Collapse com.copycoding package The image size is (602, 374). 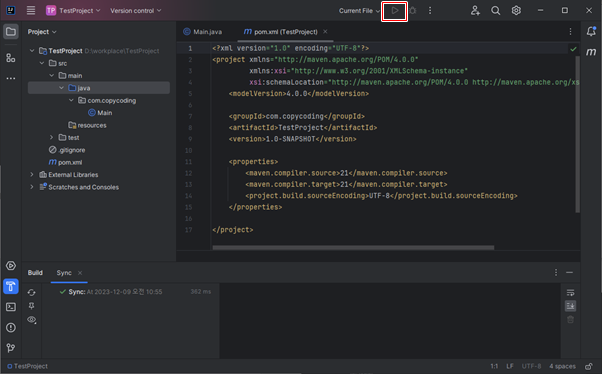point(71,100)
